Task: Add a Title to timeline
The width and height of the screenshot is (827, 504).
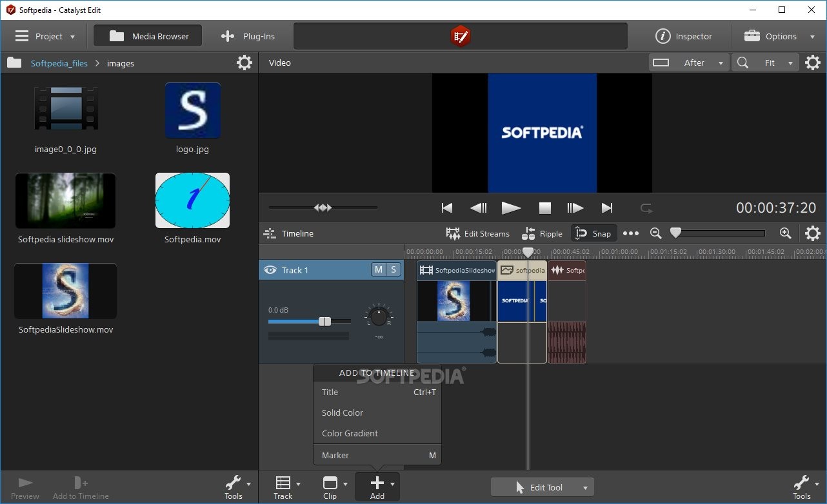Action: (x=377, y=392)
